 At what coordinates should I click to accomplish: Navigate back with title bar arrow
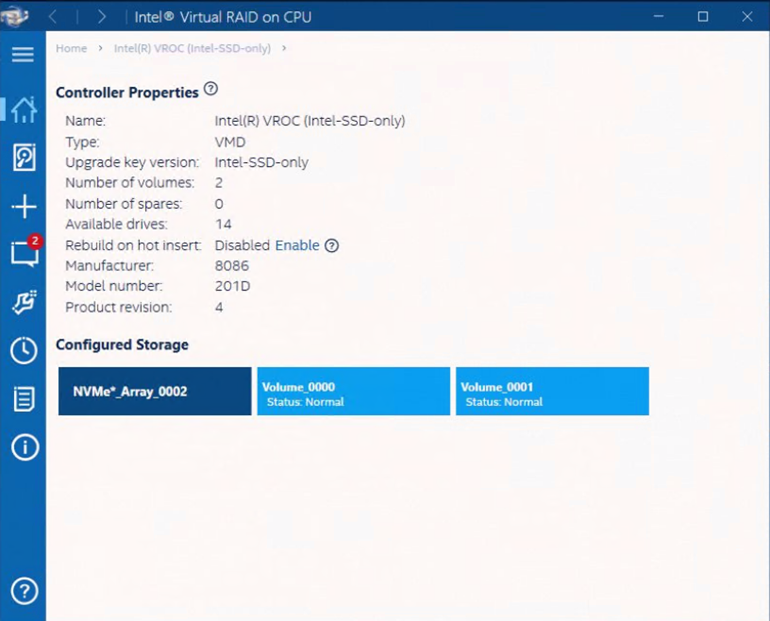pyautogui.click(x=54, y=17)
